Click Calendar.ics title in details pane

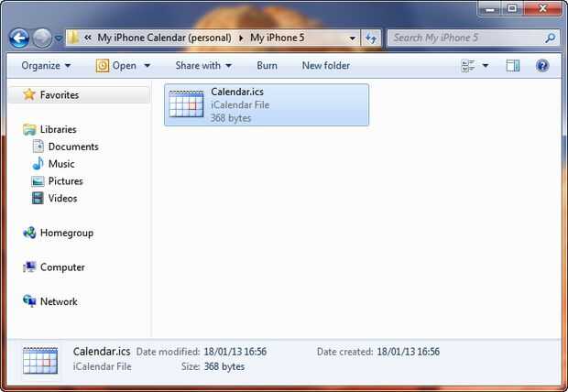point(102,352)
